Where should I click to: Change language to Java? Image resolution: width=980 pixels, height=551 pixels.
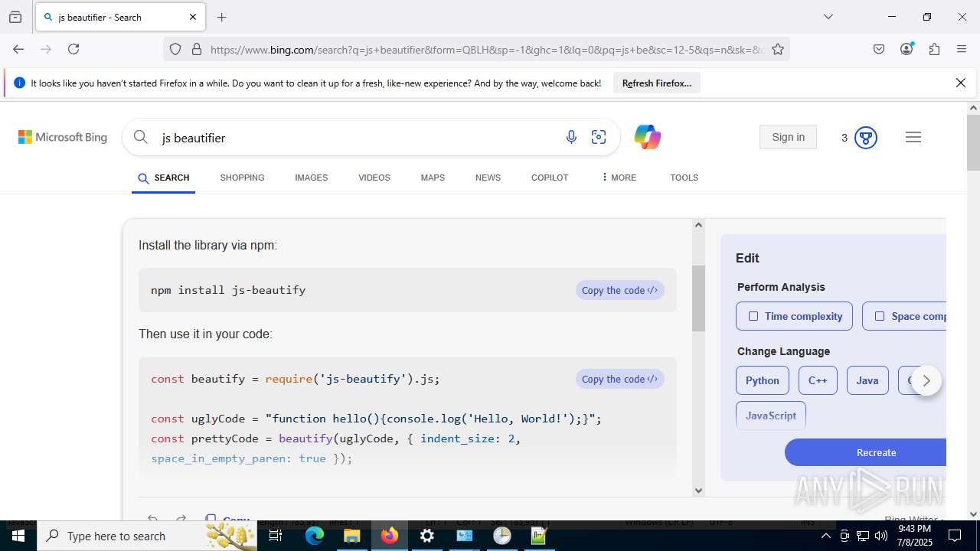point(867,380)
